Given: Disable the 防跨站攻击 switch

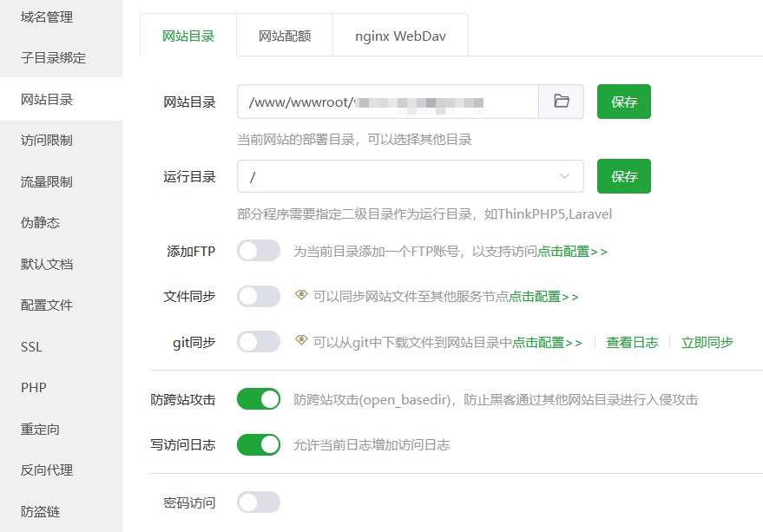Looking at the screenshot, I should click(x=259, y=399).
